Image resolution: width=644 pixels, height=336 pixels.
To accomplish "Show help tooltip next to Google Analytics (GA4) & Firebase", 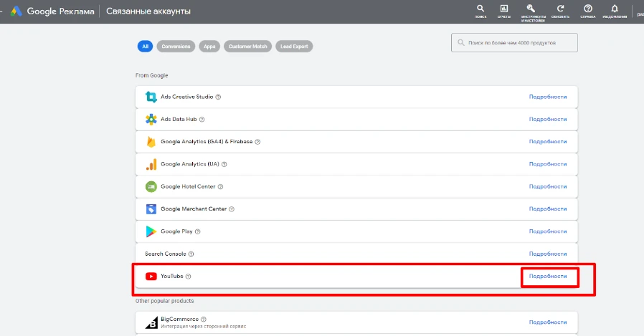I will pos(257,142).
